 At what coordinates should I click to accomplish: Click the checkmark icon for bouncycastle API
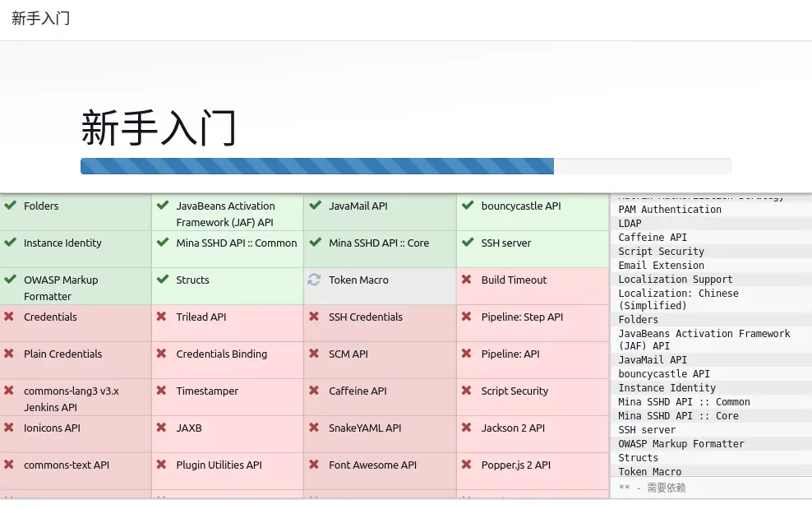(468, 206)
